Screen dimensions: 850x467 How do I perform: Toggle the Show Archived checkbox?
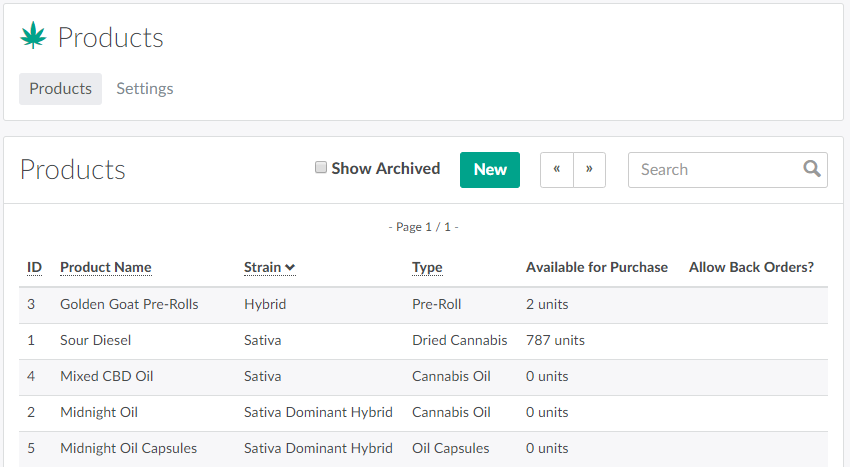point(321,168)
